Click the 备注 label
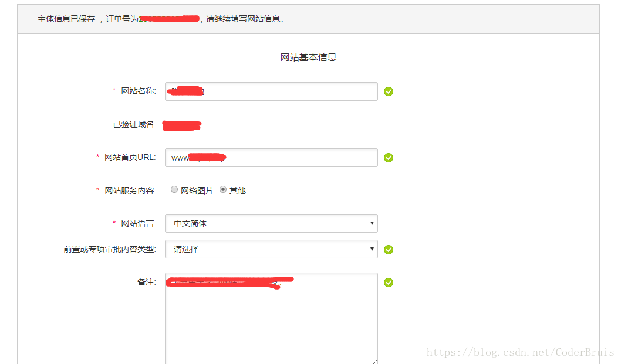 pyautogui.click(x=147, y=282)
